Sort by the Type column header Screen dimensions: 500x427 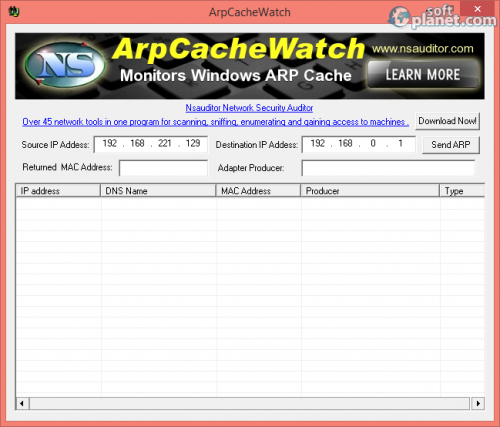click(462, 191)
